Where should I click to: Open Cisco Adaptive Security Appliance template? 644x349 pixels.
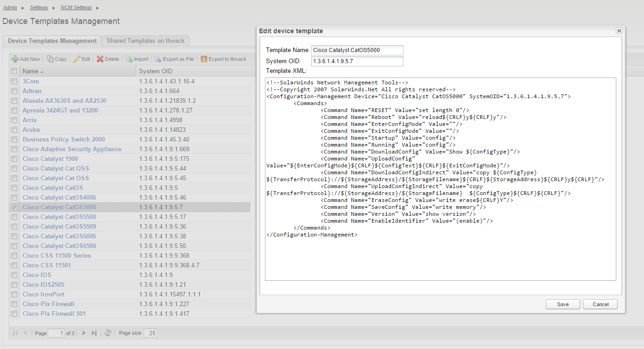(x=72, y=149)
